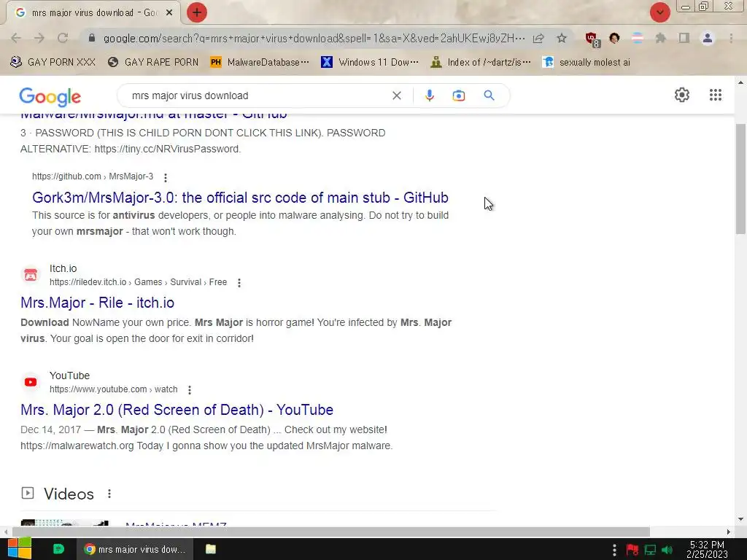Start voice search with the microphone icon
Viewport: 747px width, 560px height.
(x=429, y=96)
